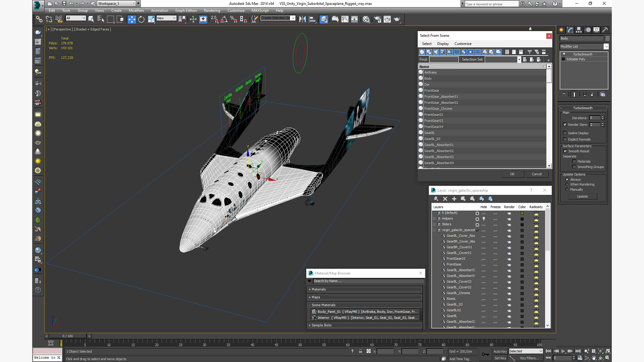
Task: Expand the Helpers layer
Action: 434,219
